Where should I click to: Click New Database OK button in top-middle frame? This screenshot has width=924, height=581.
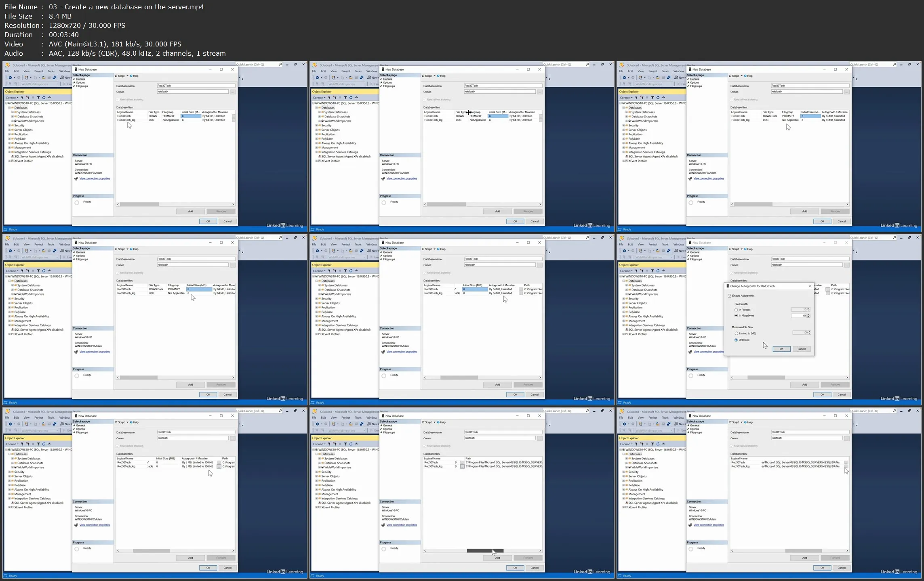(x=516, y=222)
